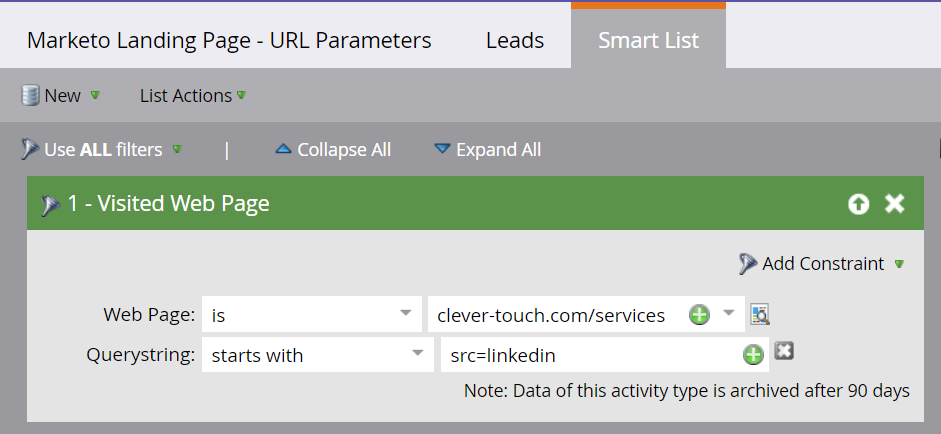Click the funnel icon in filter header

(50, 205)
